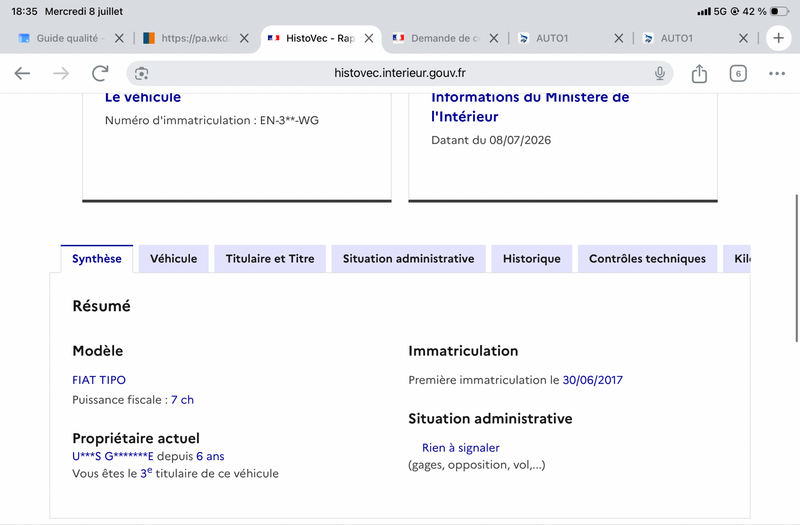Select the Contrôles techniques tab
Image resolution: width=800 pixels, height=525 pixels.
point(647,259)
